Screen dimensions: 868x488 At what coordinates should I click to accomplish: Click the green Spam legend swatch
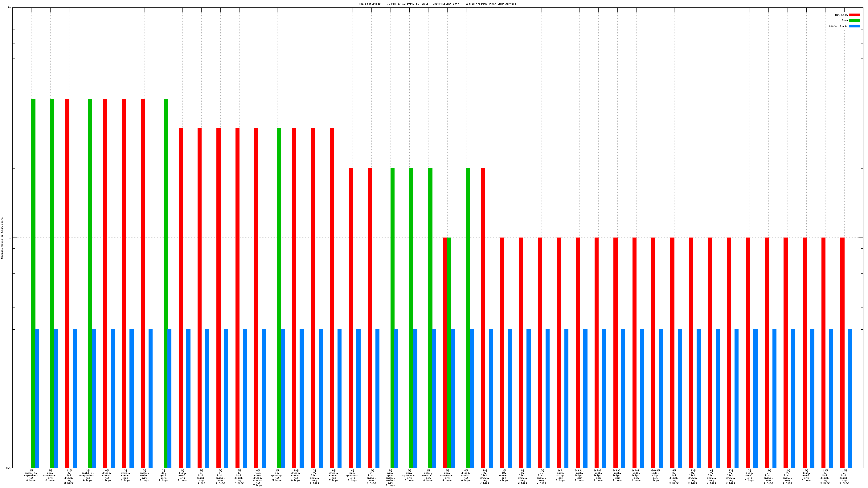[x=854, y=21]
